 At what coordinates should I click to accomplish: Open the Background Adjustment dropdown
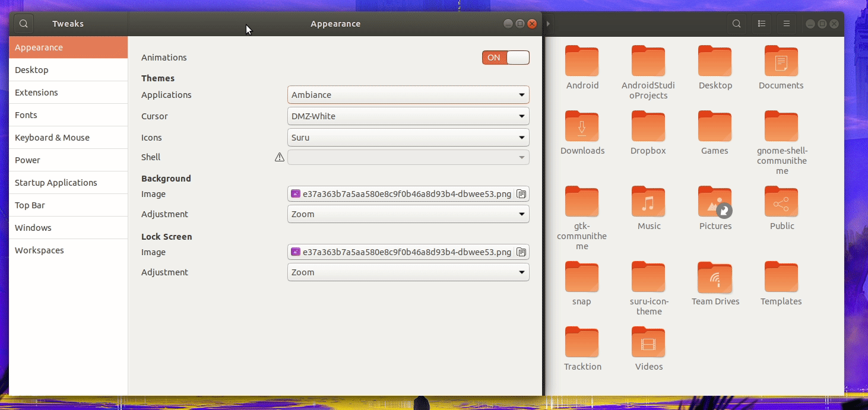(x=408, y=214)
